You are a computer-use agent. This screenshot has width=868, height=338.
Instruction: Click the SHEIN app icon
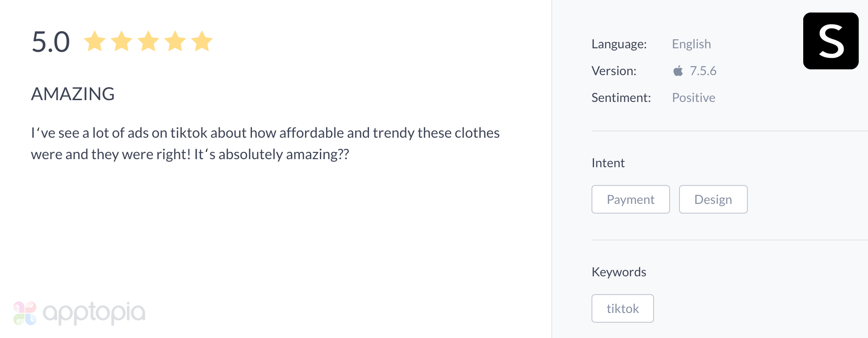[x=830, y=41]
